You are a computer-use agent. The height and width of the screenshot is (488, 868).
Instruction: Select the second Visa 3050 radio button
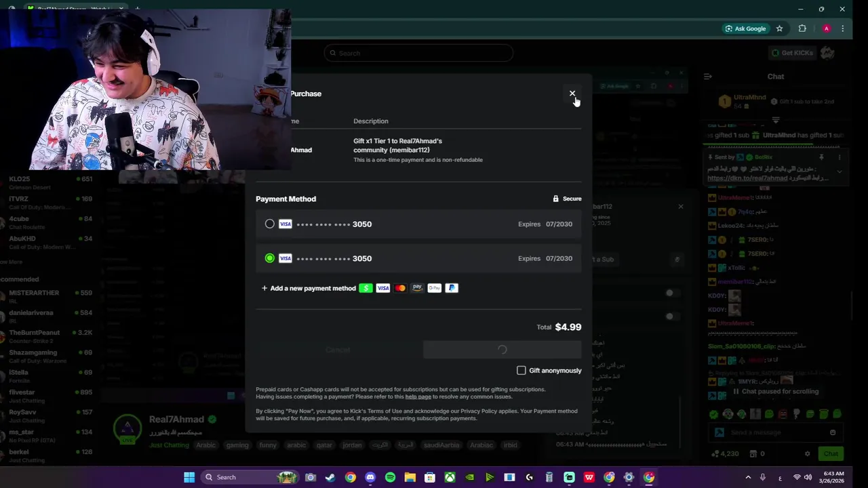click(x=270, y=258)
